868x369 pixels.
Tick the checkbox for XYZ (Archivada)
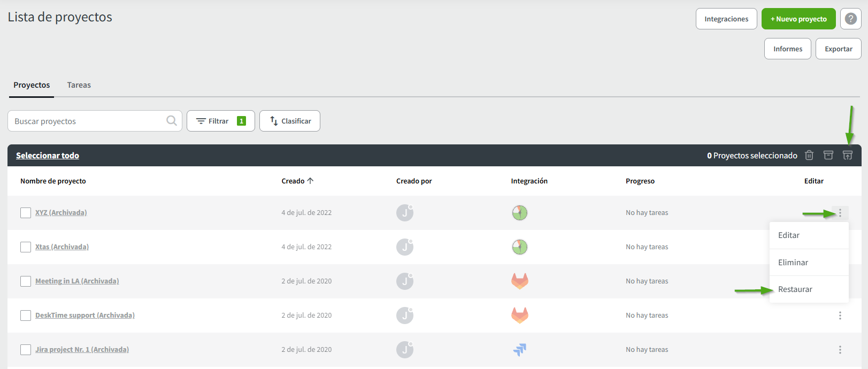(x=26, y=213)
